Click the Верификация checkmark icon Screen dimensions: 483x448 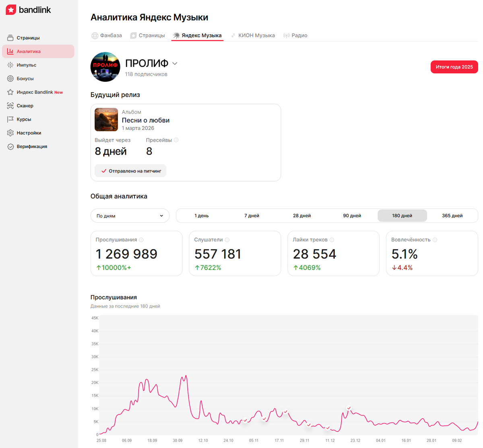[x=10, y=147]
